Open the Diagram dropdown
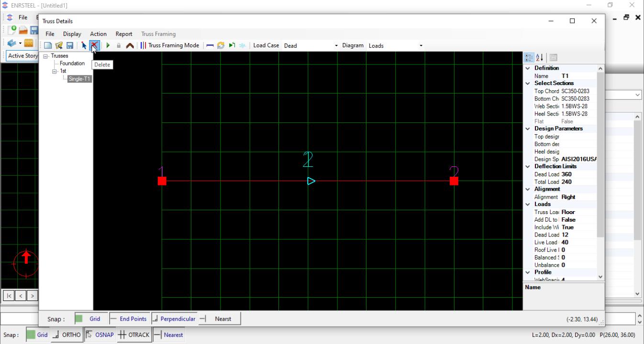 421,46
